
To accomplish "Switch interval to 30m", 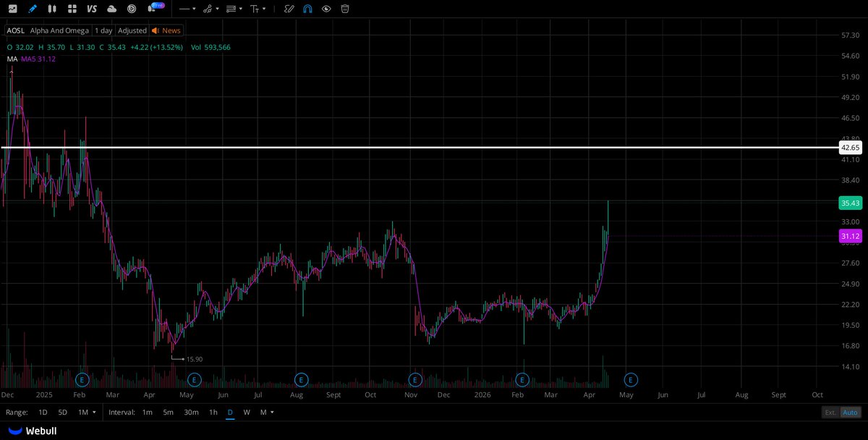I will point(191,412).
